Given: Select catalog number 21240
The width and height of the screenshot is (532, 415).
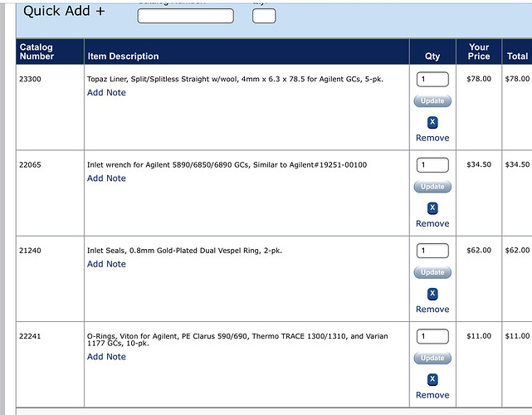Looking at the screenshot, I should (x=30, y=251).
